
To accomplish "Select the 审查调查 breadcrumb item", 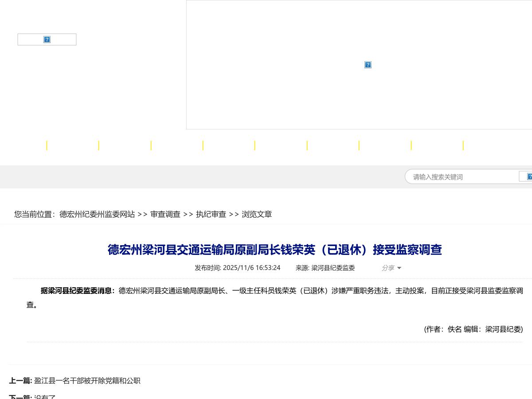I will point(165,214).
